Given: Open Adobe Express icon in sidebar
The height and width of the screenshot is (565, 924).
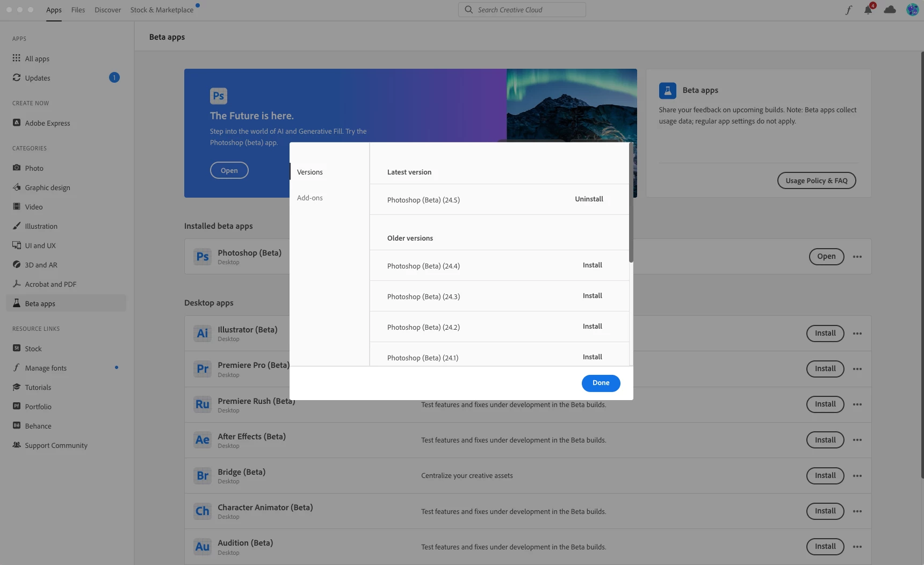Looking at the screenshot, I should coord(17,122).
